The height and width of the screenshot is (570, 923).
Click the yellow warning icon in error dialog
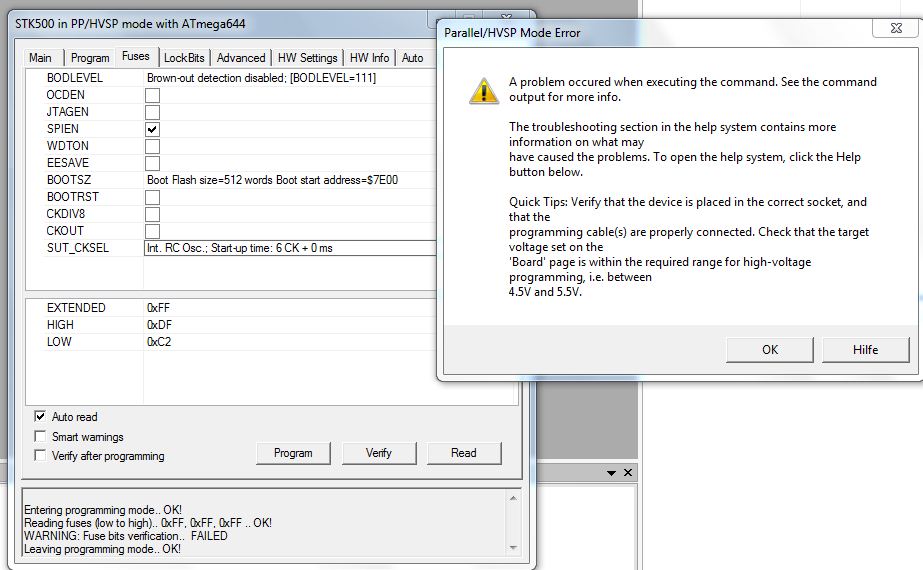pyautogui.click(x=484, y=91)
